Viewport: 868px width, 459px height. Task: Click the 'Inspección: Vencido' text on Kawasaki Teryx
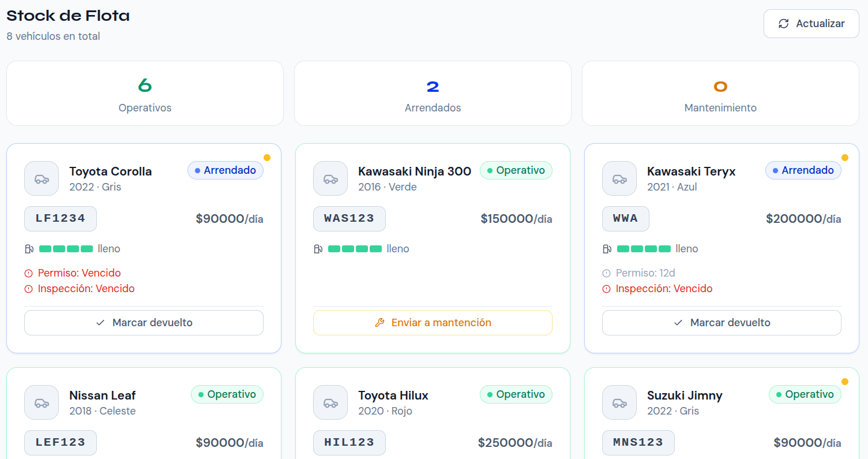click(664, 289)
